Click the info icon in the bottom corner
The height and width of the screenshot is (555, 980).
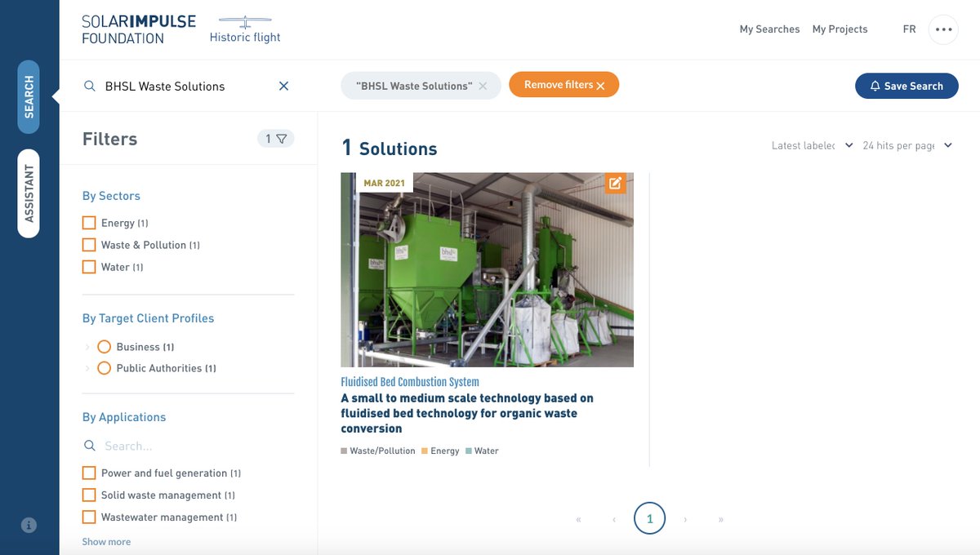pos(29,525)
